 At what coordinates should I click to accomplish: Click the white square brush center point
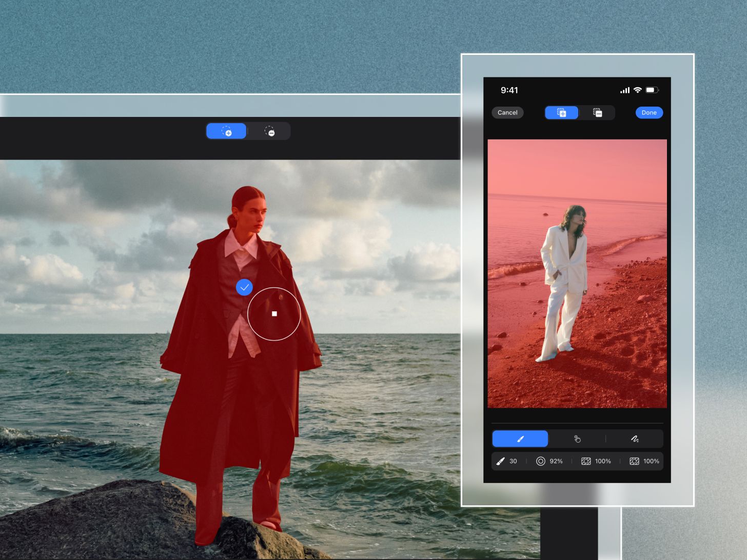[274, 313]
